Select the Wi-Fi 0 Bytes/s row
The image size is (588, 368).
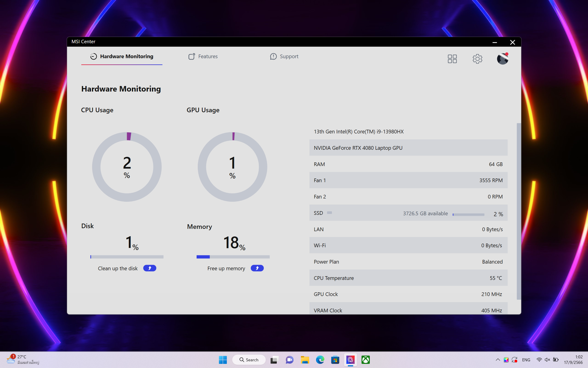(408, 245)
